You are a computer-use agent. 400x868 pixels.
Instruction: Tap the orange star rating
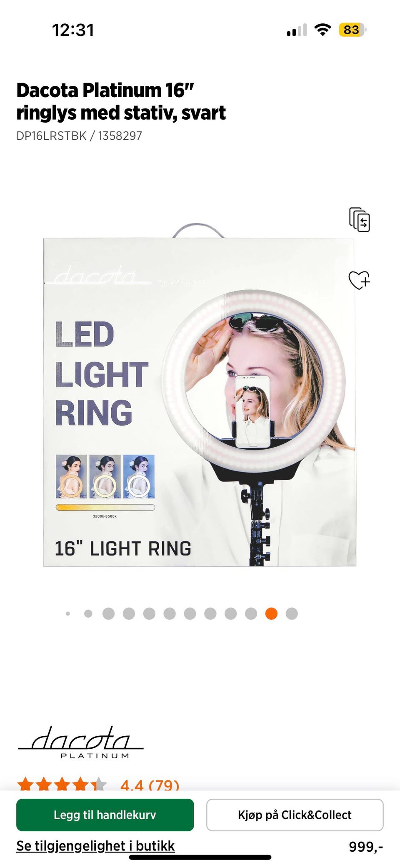click(62, 784)
